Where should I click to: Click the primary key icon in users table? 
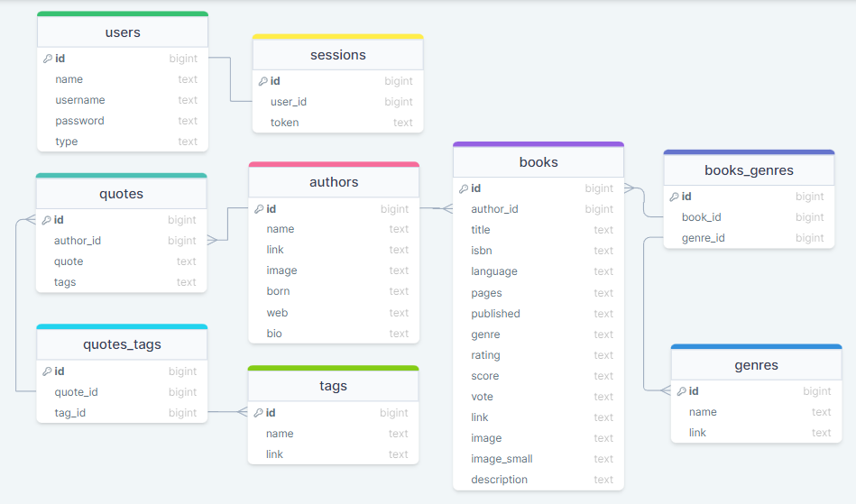(x=48, y=59)
